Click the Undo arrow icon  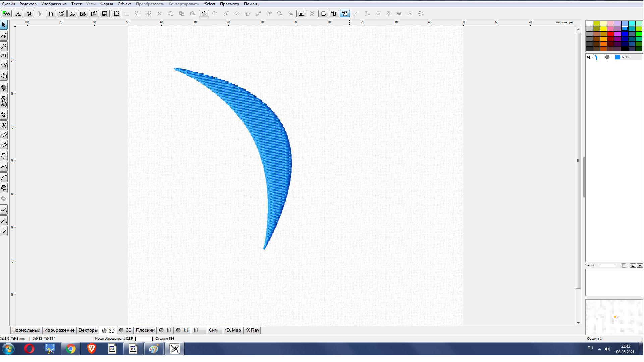point(204,14)
